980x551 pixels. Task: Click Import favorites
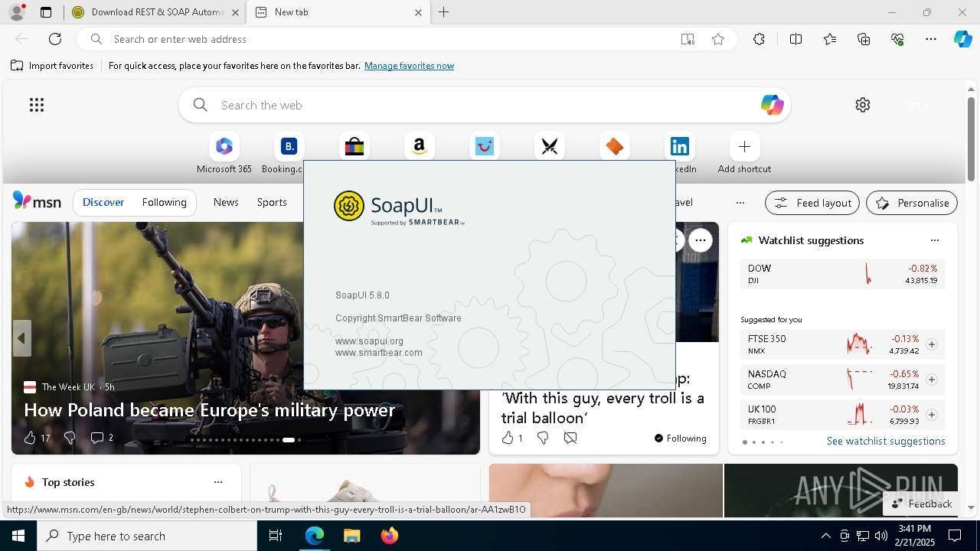52,66
